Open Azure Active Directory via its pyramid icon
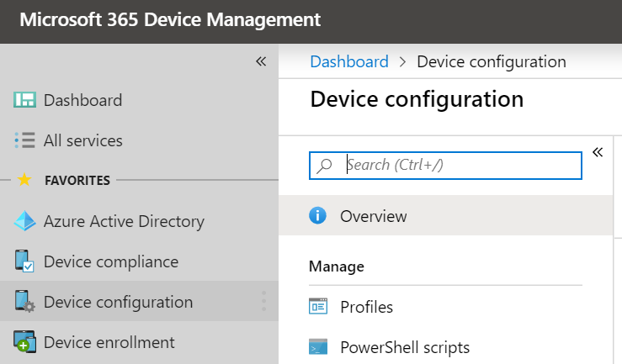 pos(25,221)
